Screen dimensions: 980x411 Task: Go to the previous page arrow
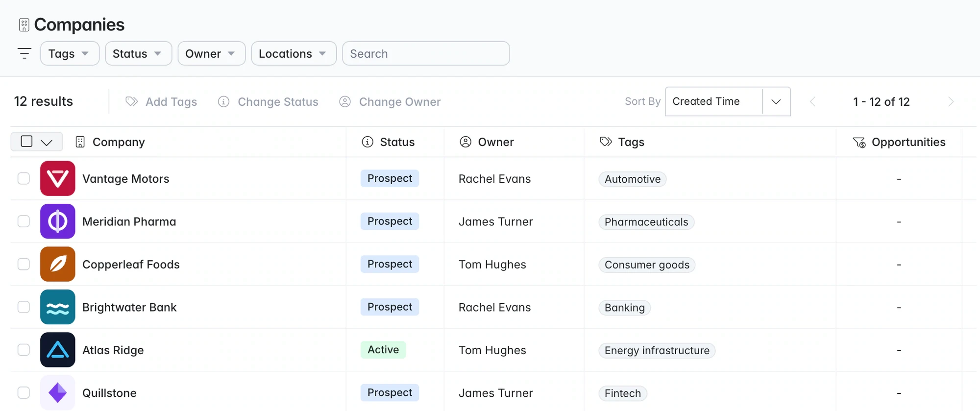click(812, 101)
